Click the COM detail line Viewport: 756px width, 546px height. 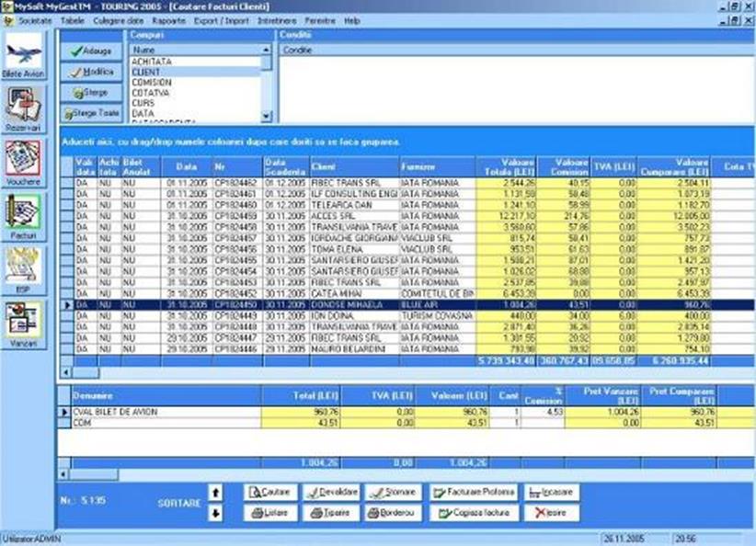(x=407, y=423)
